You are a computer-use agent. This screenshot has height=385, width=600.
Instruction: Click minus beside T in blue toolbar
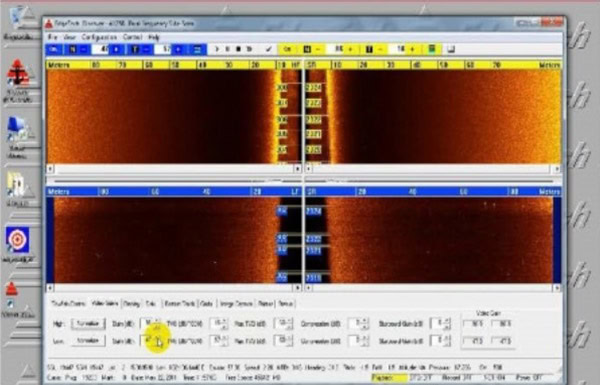click(x=146, y=49)
